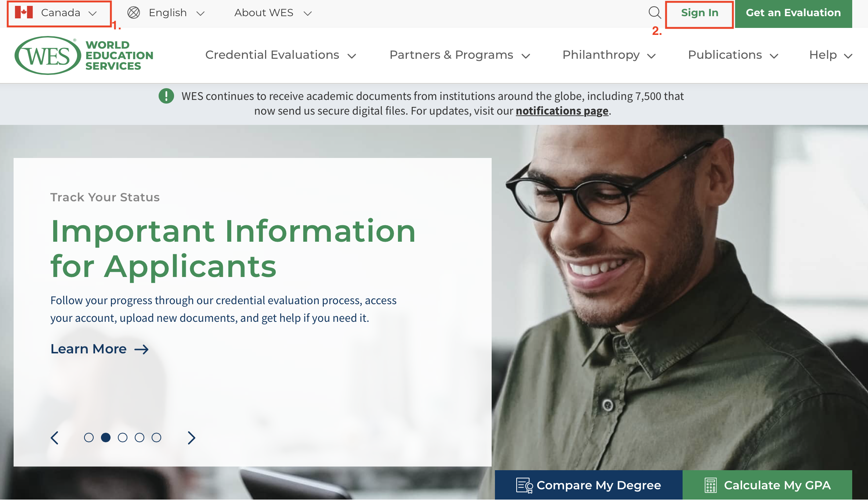This screenshot has height=504, width=868.
Task: Click Calculate My GPA button
Action: [767, 485]
